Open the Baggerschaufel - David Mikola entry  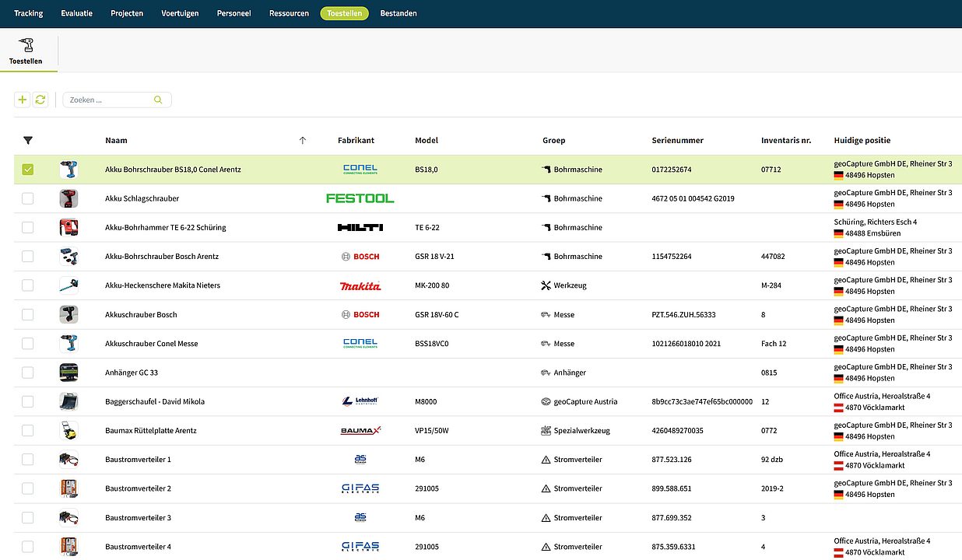pyautogui.click(x=155, y=401)
